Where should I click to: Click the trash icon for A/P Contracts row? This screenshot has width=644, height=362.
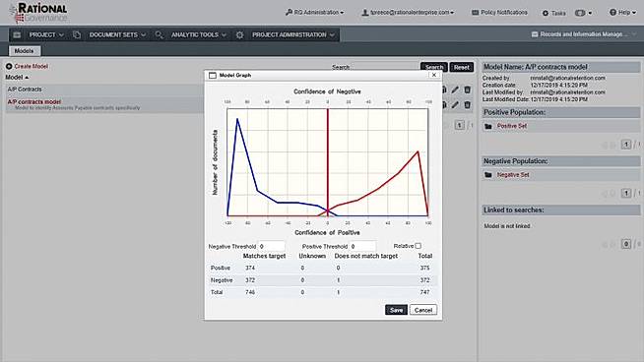click(x=468, y=90)
